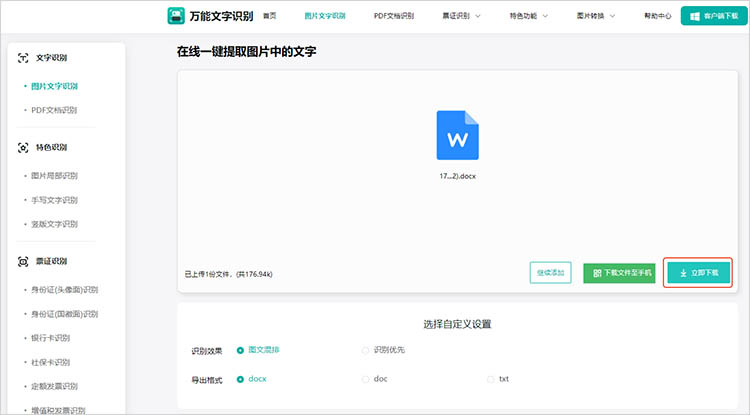Click the download arrow icon on 立即下载
Viewport: 750px width, 415px height.
684,273
